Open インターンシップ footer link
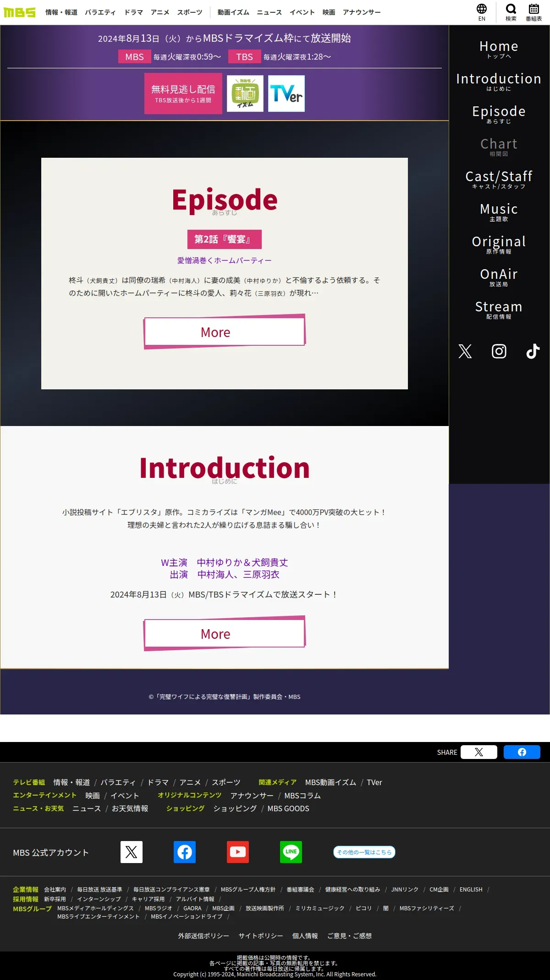 (x=99, y=899)
